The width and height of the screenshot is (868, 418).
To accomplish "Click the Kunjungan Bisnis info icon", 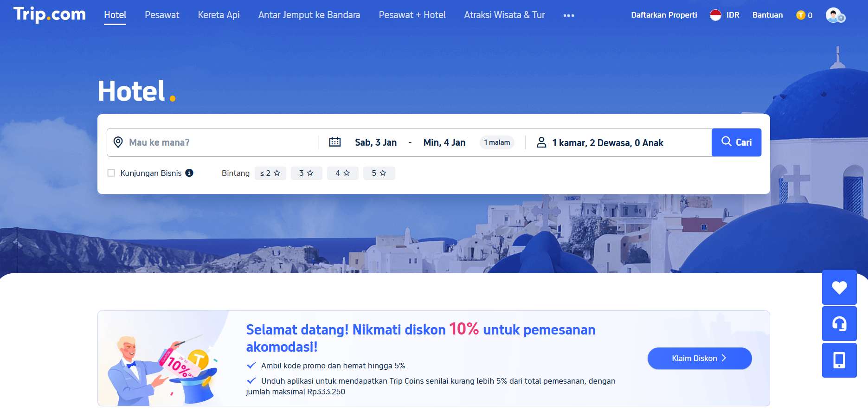I will tap(189, 173).
